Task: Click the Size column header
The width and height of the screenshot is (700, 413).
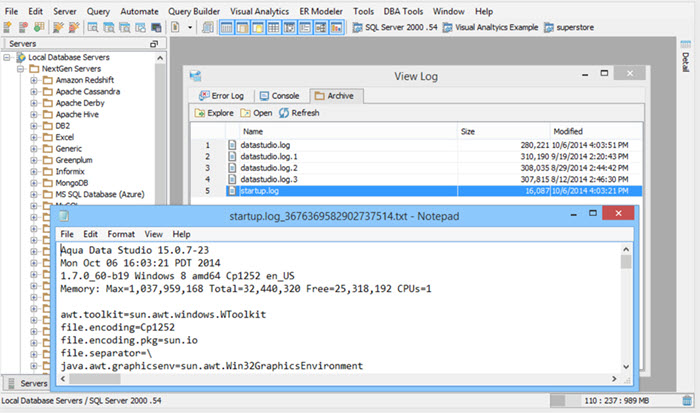Action: tap(504, 131)
